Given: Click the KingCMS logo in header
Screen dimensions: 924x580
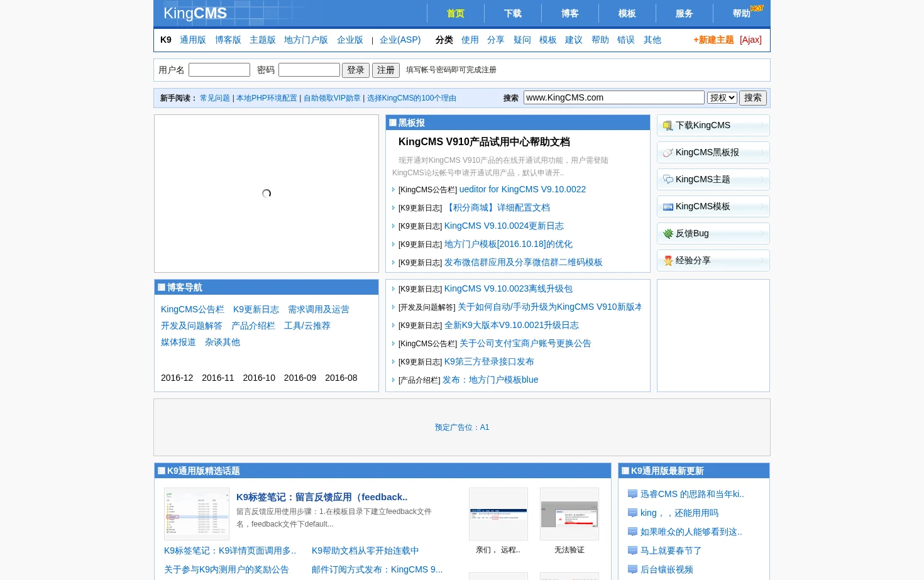Looking at the screenshot, I should (195, 13).
